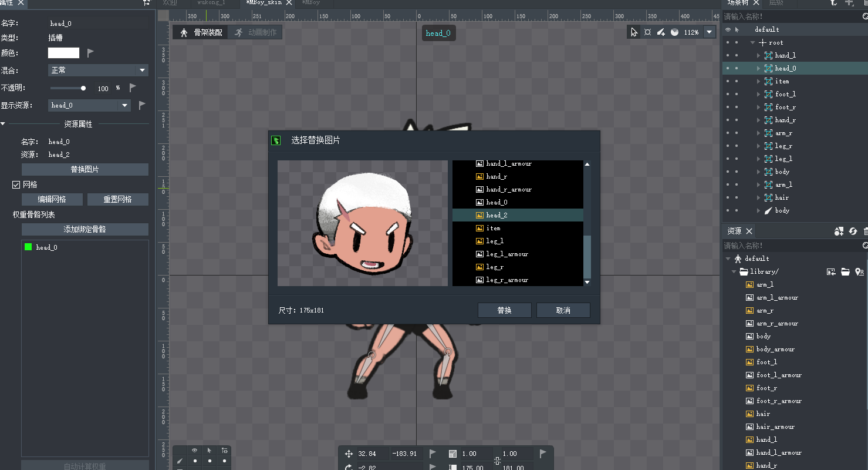Switch to the *MBoy tab
The height and width of the screenshot is (470, 868).
click(311, 3)
